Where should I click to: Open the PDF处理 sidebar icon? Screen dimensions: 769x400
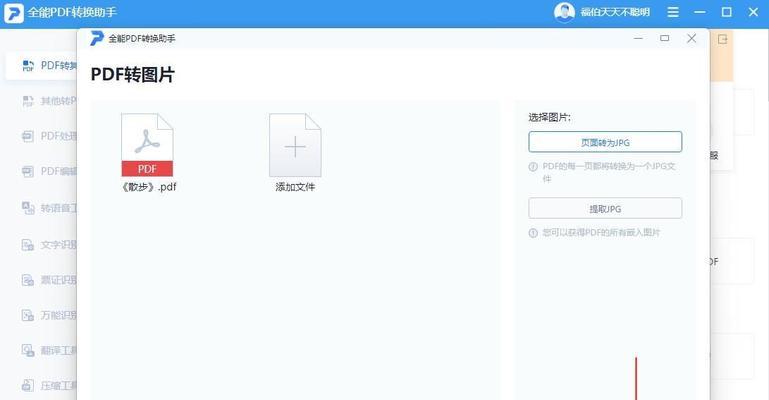[x=28, y=136]
